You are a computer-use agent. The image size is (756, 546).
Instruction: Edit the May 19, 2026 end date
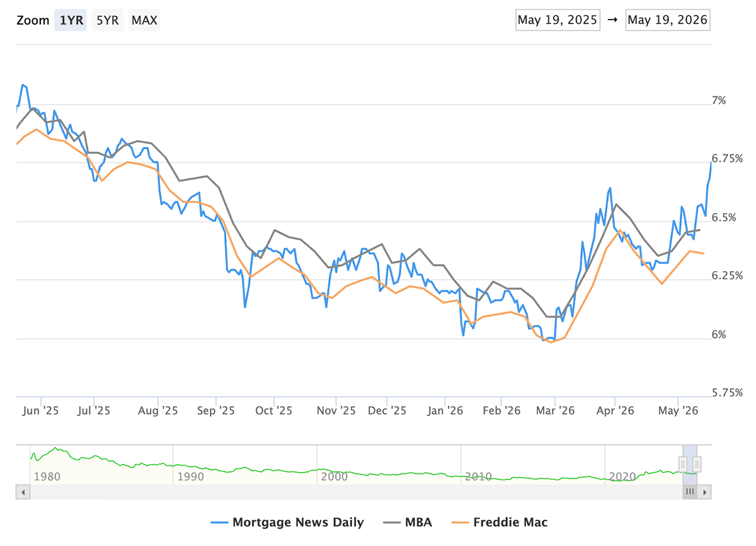(668, 20)
